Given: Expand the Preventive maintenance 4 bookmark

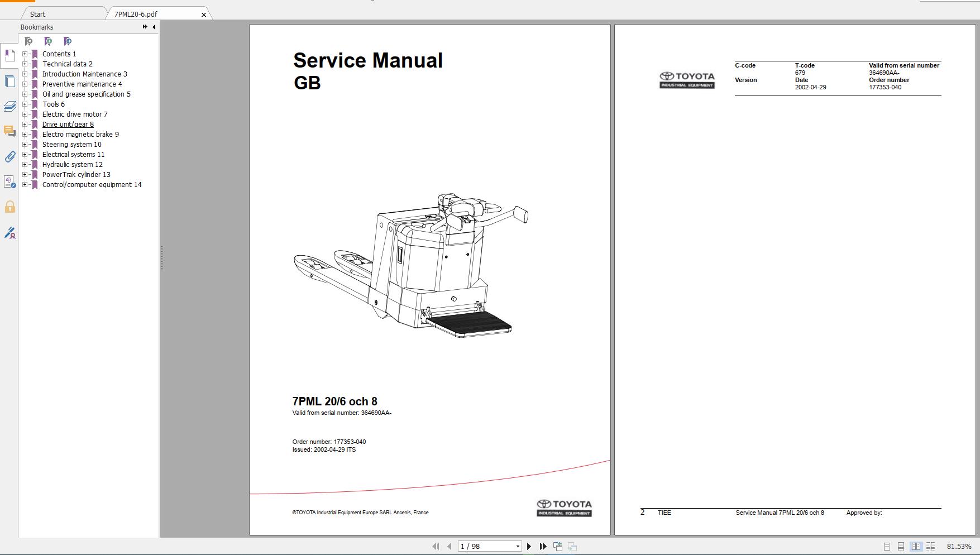Looking at the screenshot, I should [x=25, y=84].
